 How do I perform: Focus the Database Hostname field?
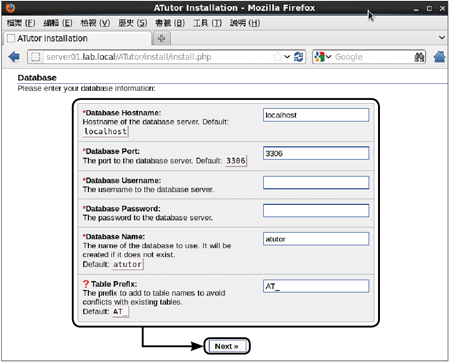pos(316,115)
